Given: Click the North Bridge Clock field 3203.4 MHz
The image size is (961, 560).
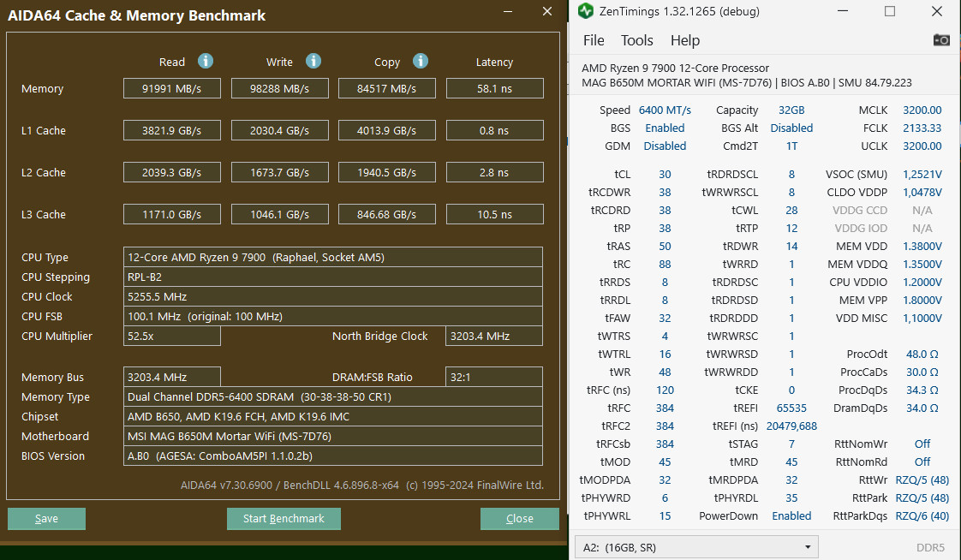Looking at the screenshot, I should point(494,336).
